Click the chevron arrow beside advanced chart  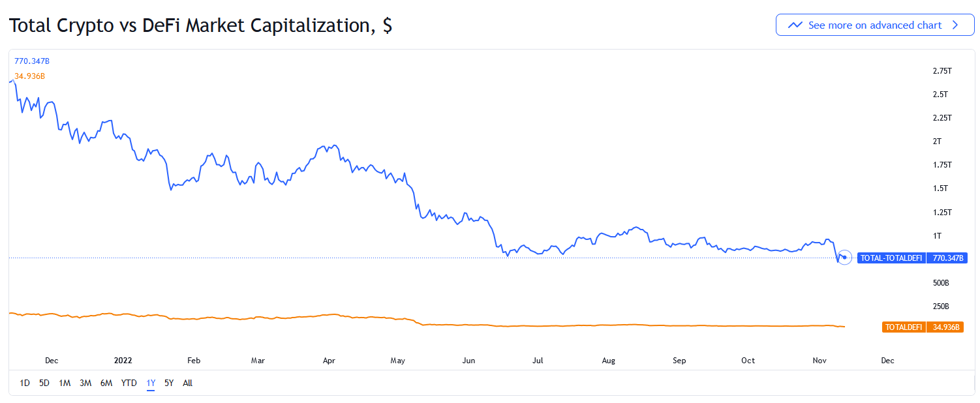coord(955,25)
